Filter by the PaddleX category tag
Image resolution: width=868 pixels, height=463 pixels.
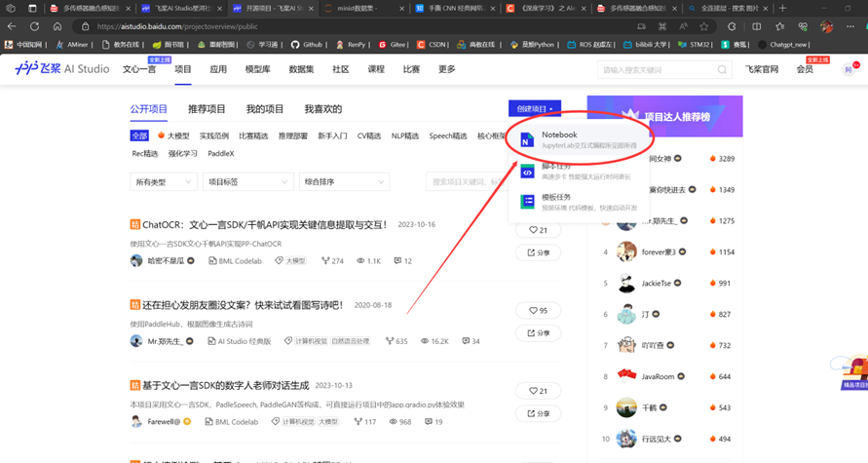[221, 153]
